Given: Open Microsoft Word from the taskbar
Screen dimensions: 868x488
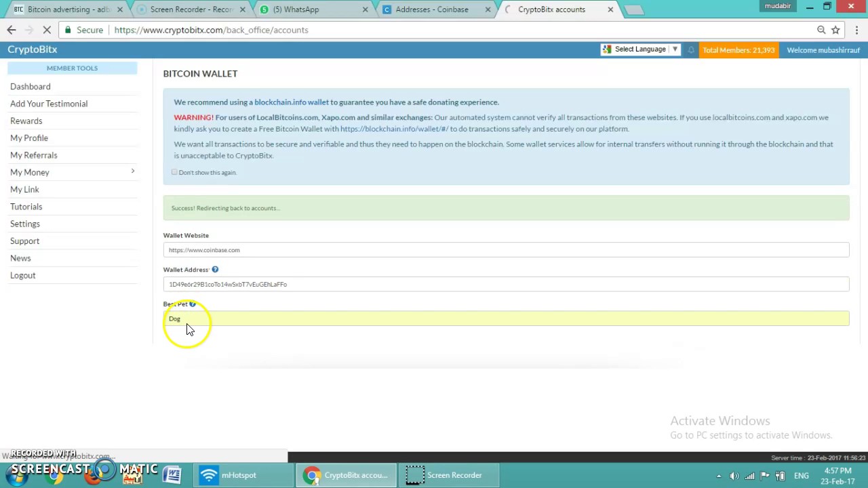Looking at the screenshot, I should click(172, 475).
